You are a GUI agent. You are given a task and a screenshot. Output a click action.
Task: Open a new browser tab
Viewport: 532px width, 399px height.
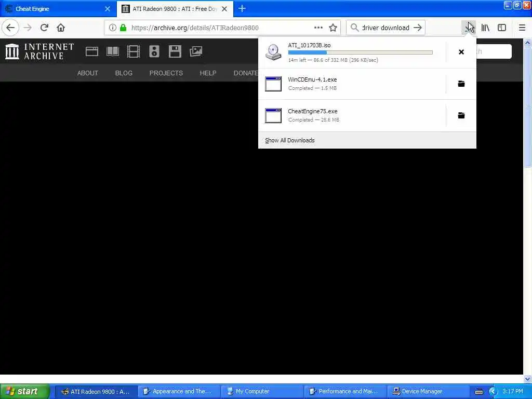point(242,9)
